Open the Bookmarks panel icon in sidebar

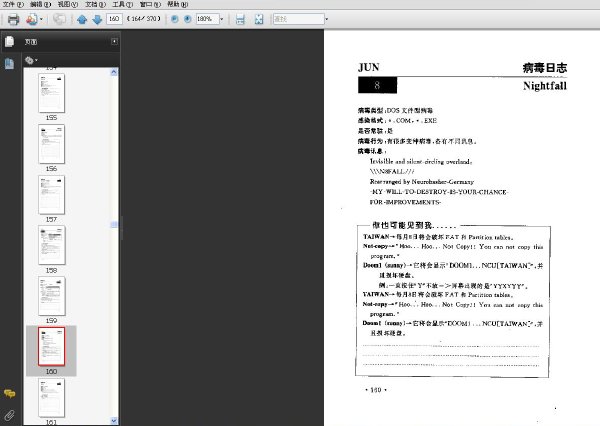[9, 64]
